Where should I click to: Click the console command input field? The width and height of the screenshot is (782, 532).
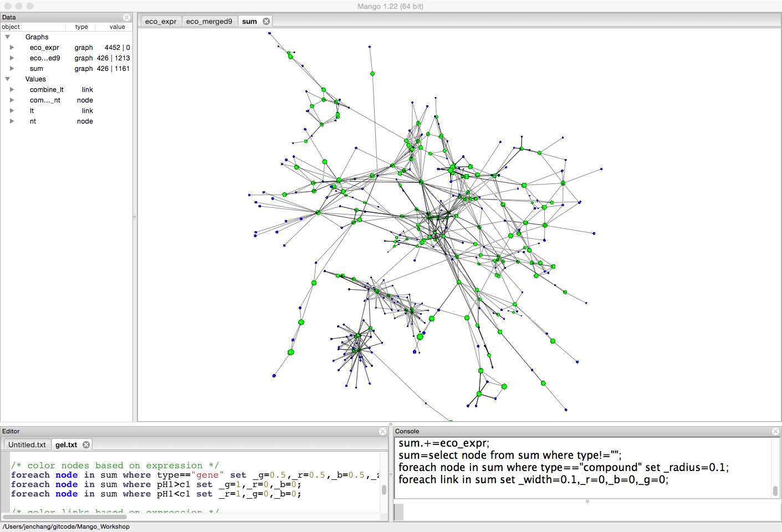(x=587, y=512)
